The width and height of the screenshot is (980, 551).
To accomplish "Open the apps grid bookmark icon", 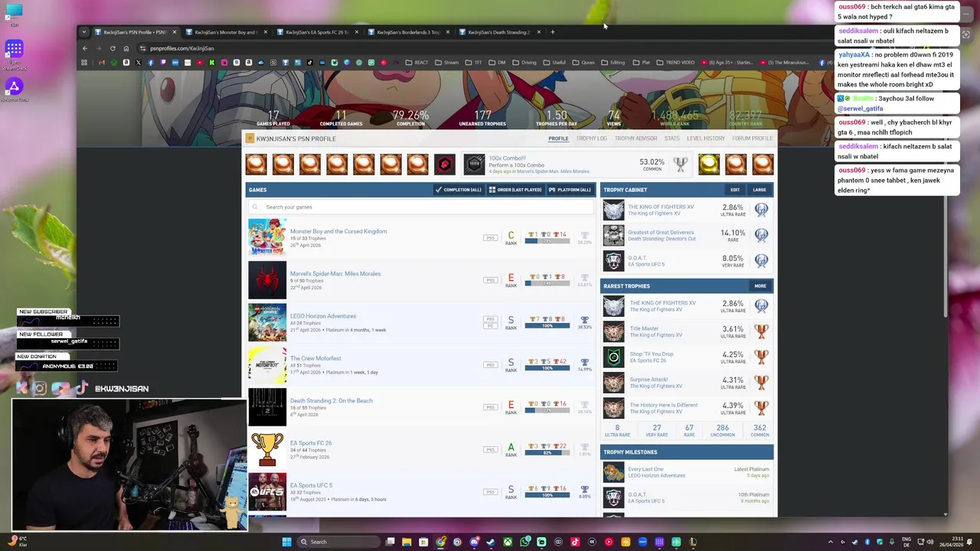I will (x=84, y=63).
